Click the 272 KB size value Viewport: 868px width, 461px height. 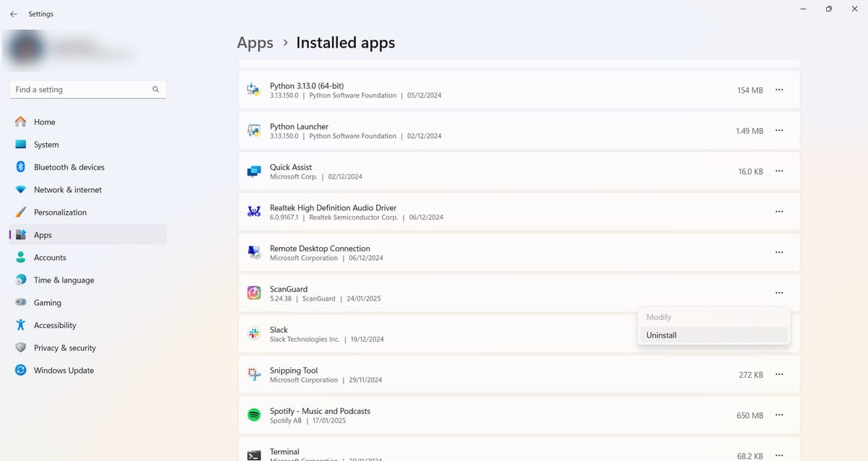click(x=751, y=375)
